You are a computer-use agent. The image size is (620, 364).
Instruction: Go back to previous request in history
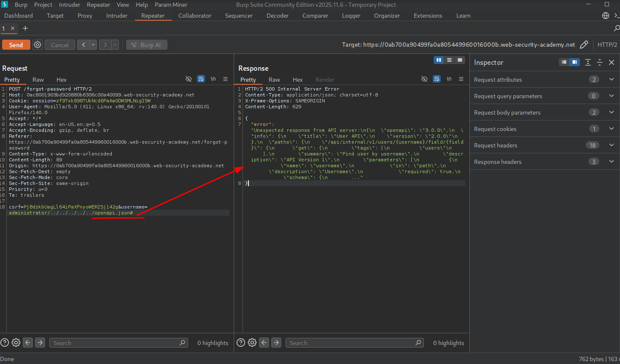(84, 45)
